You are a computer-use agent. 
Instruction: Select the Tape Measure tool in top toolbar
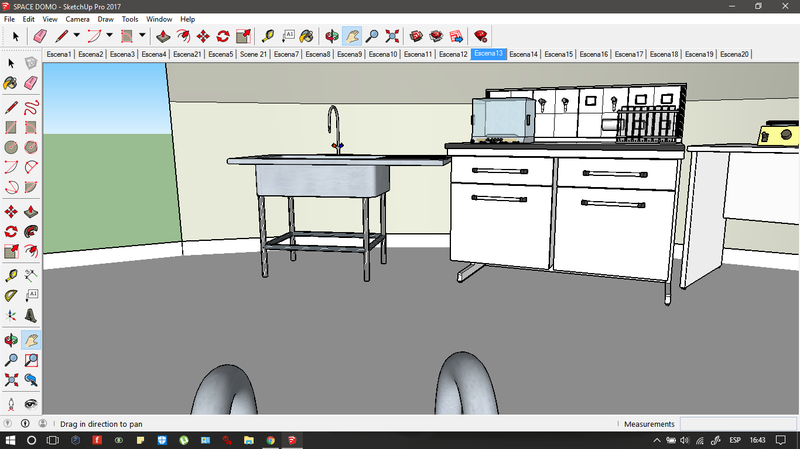pos(267,36)
